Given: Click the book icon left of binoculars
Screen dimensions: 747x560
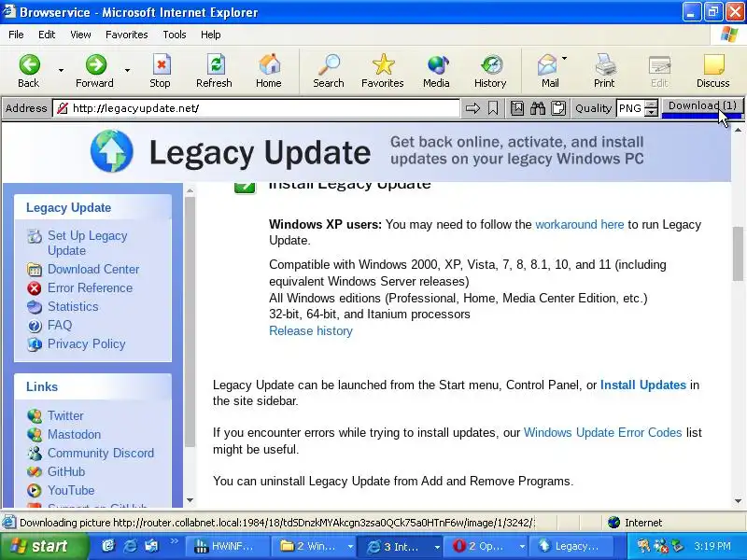Looking at the screenshot, I should tap(517, 108).
